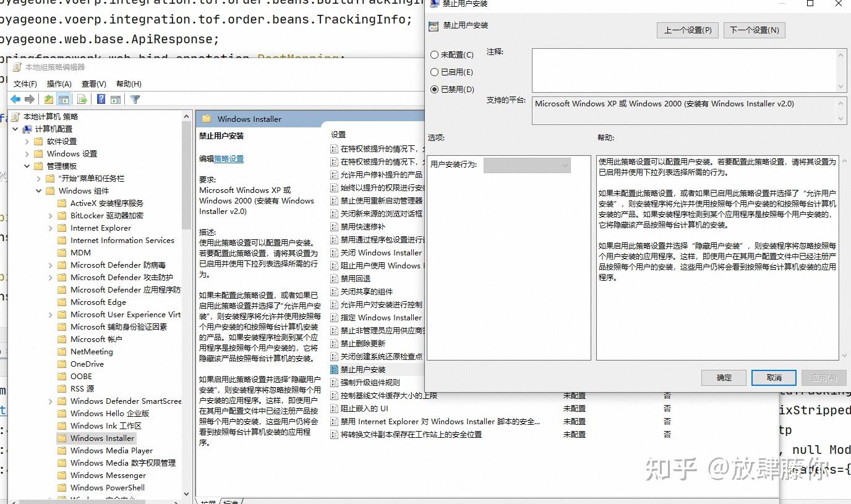This screenshot has height=504, width=851.
Task: Expand the Microsoft Edge tree node
Action: click(50, 302)
